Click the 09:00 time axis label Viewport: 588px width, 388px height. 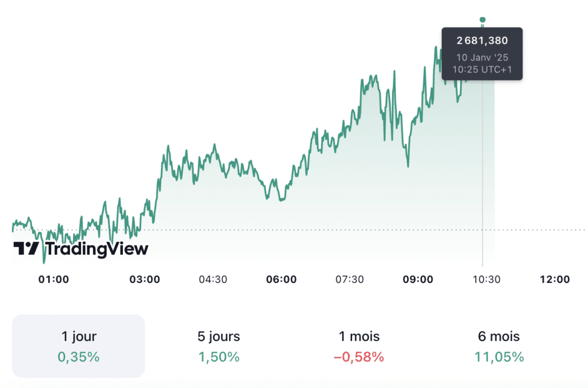click(x=417, y=280)
